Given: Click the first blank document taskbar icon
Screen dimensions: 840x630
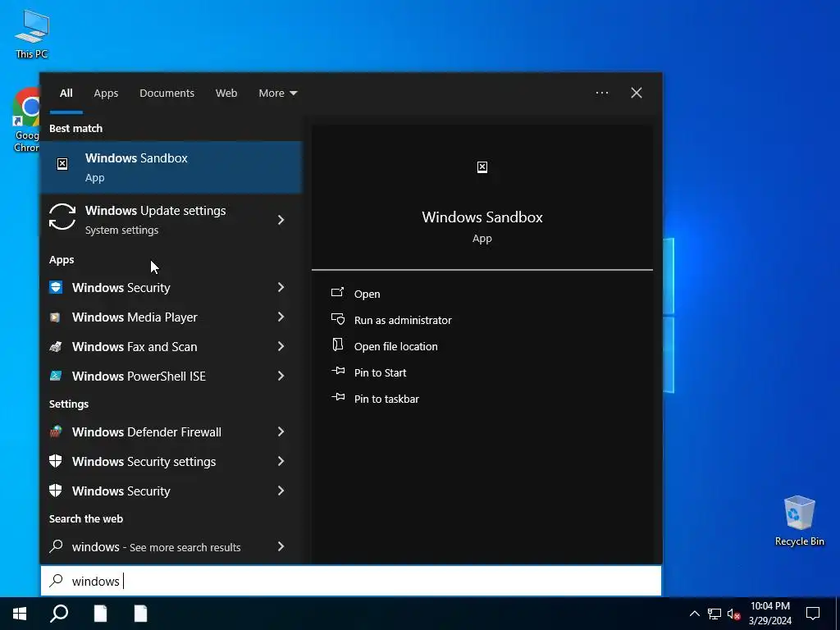Looking at the screenshot, I should pos(100,614).
